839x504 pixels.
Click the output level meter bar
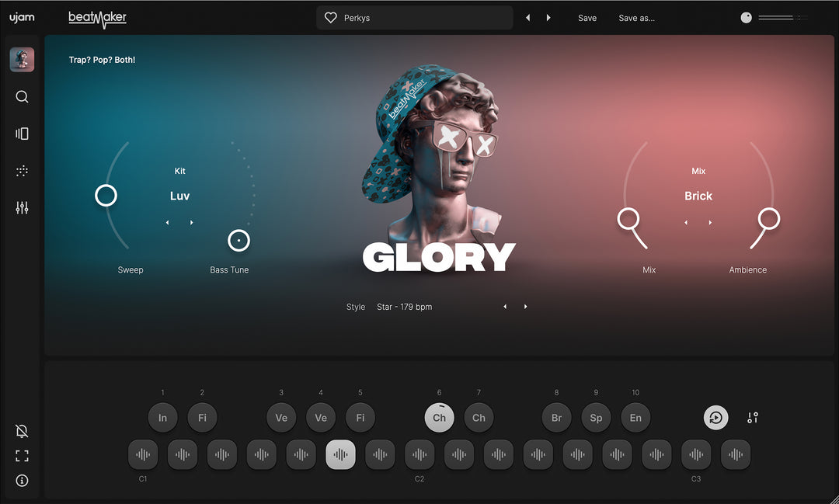point(783,18)
